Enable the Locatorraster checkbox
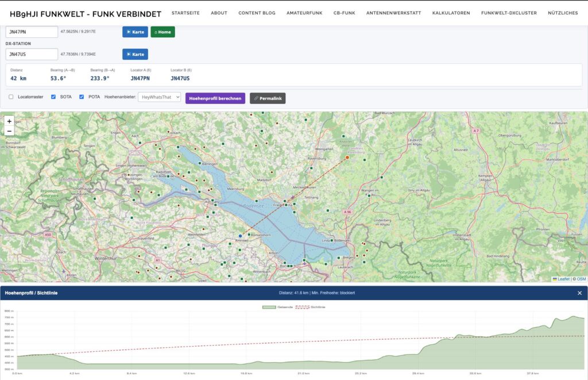Screen dimensions: 588x380 11,97
